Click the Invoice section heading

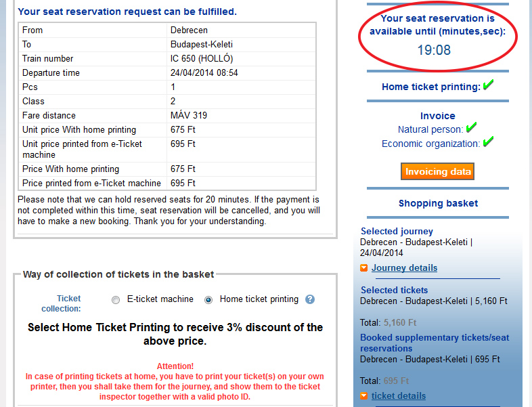tap(438, 116)
